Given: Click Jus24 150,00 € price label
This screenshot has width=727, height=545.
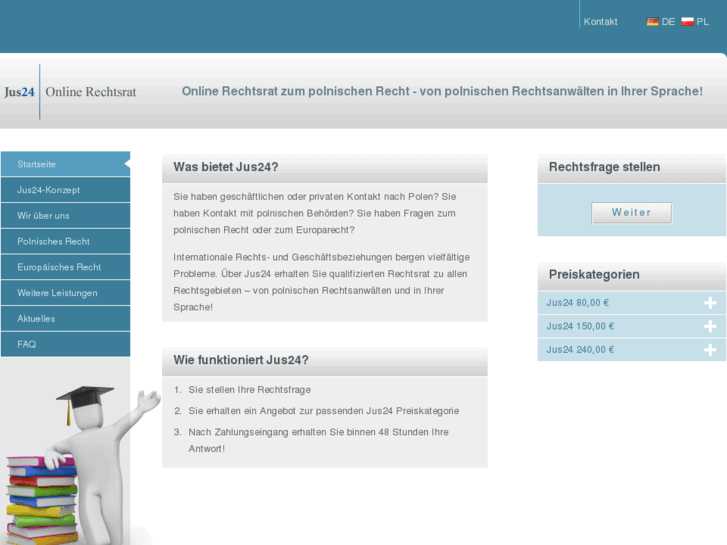Looking at the screenshot, I should [580, 327].
